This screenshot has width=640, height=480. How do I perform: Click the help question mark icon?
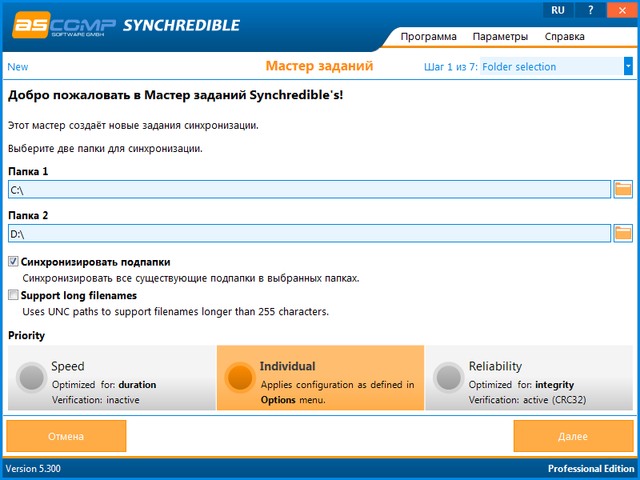coord(590,10)
